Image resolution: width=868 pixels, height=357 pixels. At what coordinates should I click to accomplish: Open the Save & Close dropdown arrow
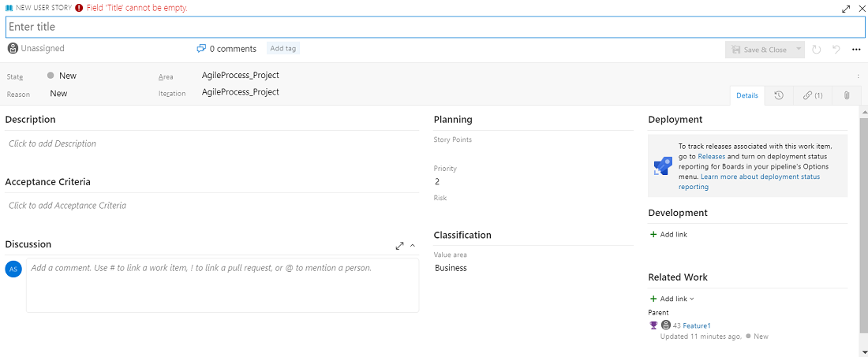click(799, 50)
